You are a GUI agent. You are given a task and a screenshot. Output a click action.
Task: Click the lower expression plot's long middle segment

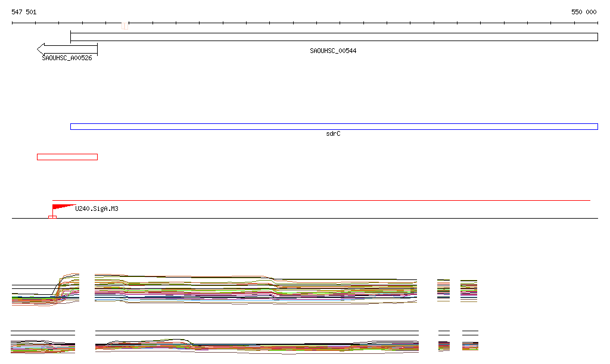click(x=256, y=344)
